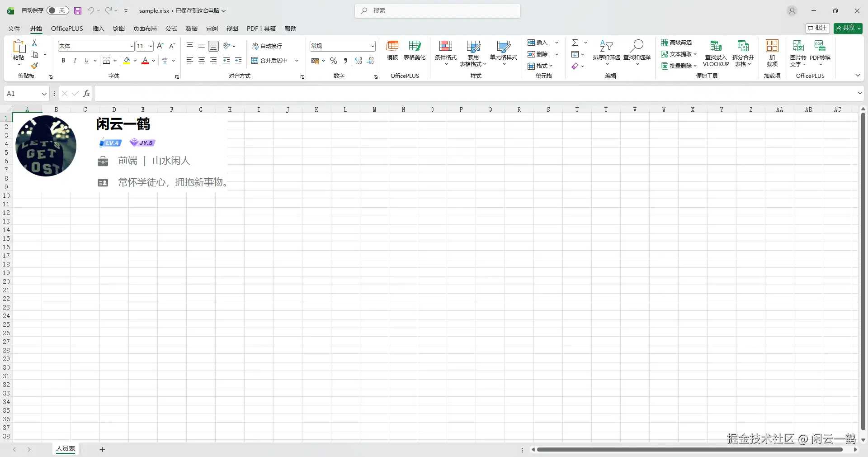Open the 查找和选择 find and select dropdown

637,53
